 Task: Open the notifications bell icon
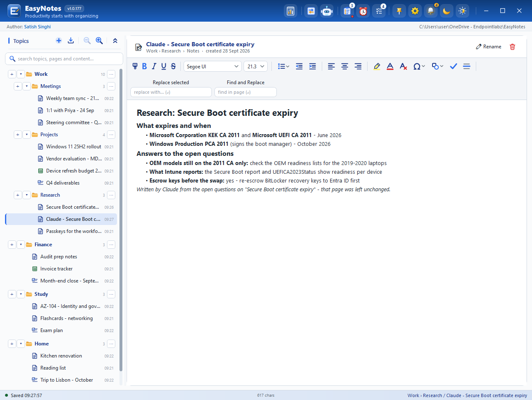coord(431,11)
